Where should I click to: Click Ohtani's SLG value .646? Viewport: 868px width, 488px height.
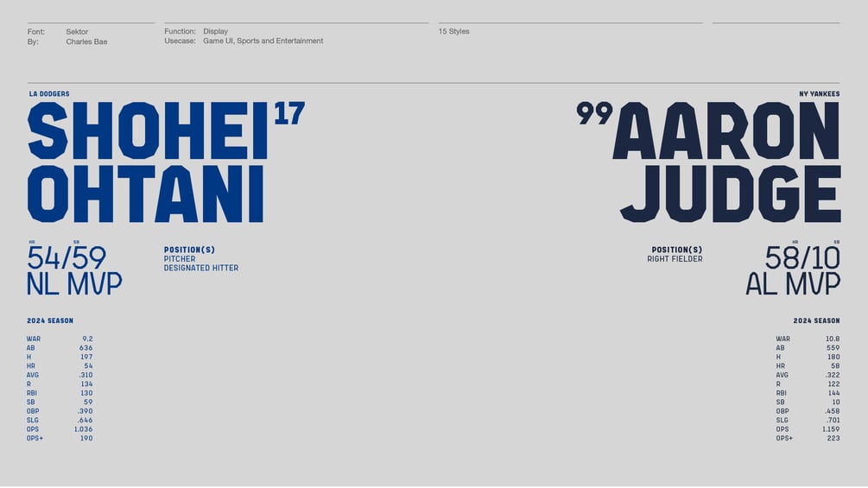[x=86, y=420]
